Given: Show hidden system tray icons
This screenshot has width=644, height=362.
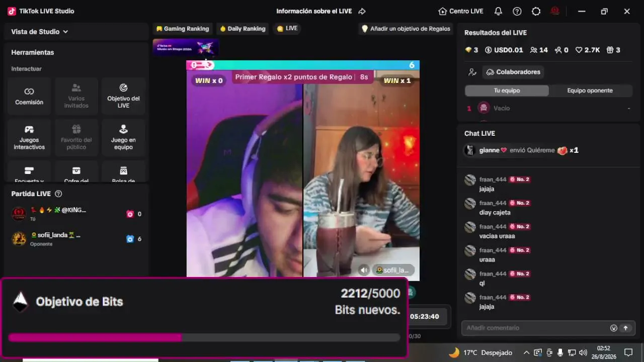Looking at the screenshot, I should (526, 352).
